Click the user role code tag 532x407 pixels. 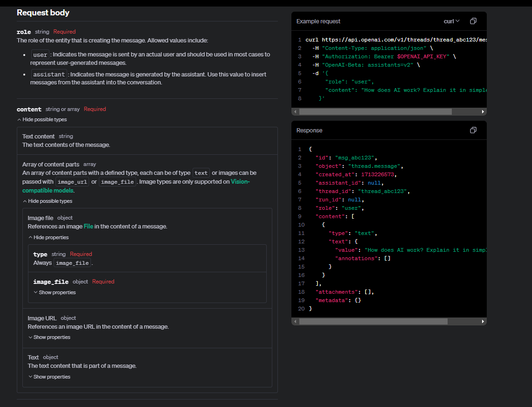40,55
